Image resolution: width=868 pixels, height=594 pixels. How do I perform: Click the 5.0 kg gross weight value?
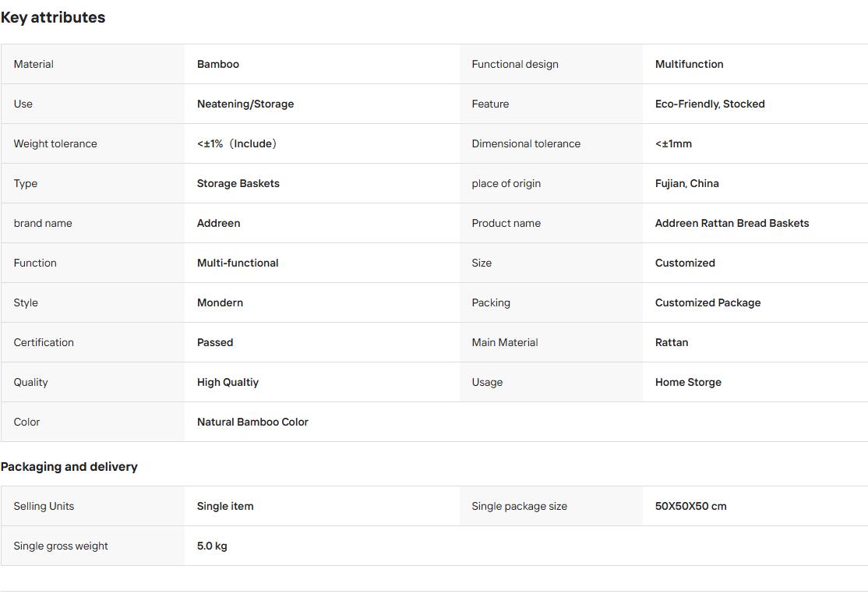(x=212, y=546)
